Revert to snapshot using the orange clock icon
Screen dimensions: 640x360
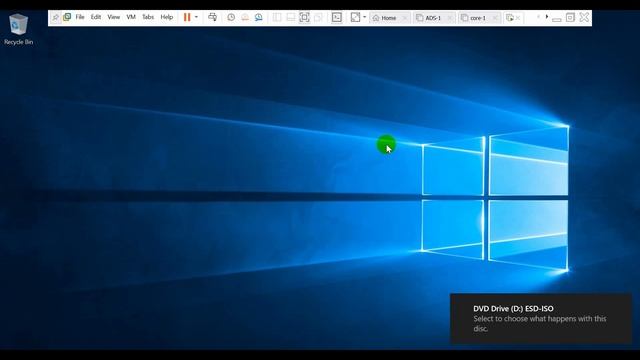point(245,17)
